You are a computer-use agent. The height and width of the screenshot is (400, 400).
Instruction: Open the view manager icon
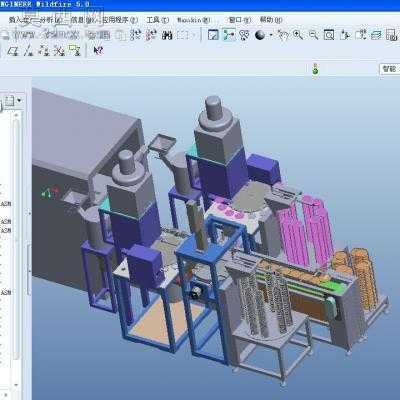[x=391, y=35]
